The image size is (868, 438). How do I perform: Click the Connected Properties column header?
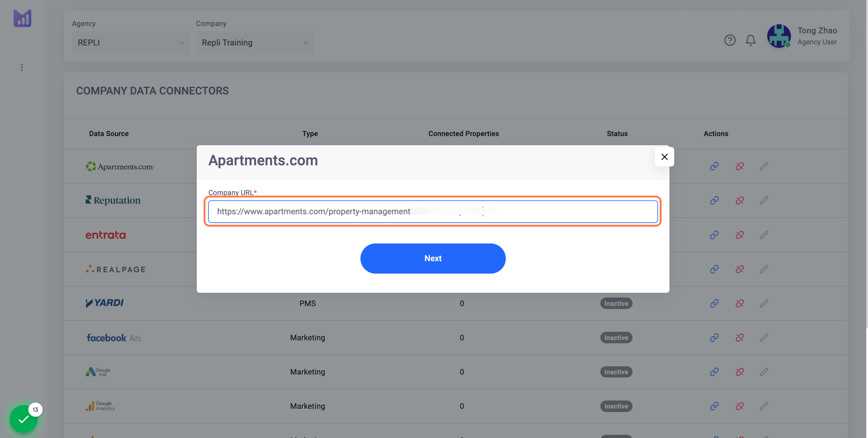coord(463,134)
